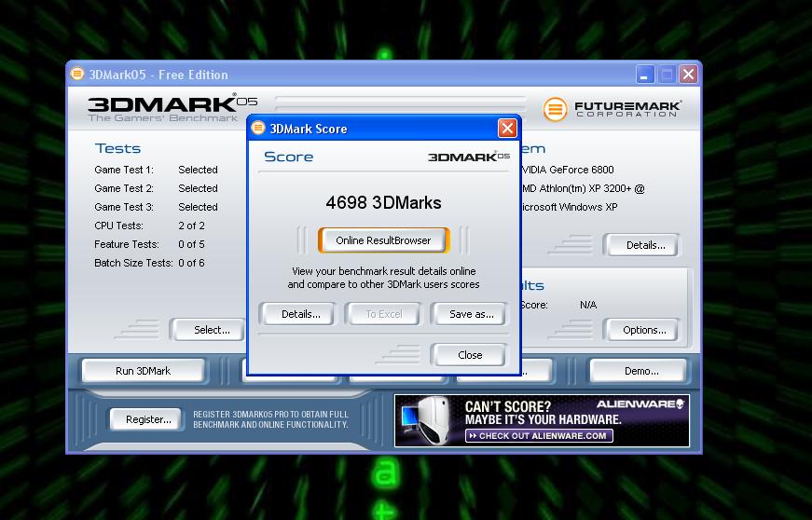Image resolution: width=812 pixels, height=520 pixels.
Task: Click the Athlon(tm) XP 3200+ text
Action: [583, 188]
